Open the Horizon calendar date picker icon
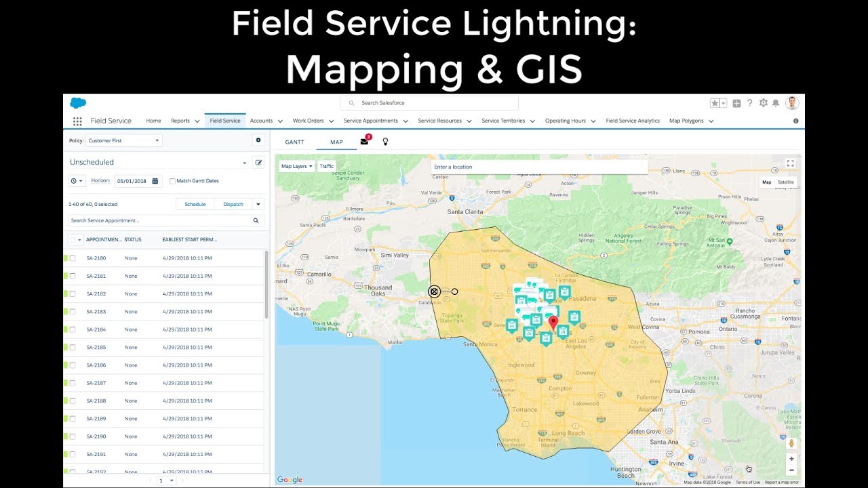Viewport: 868px width, 488px height. click(155, 181)
